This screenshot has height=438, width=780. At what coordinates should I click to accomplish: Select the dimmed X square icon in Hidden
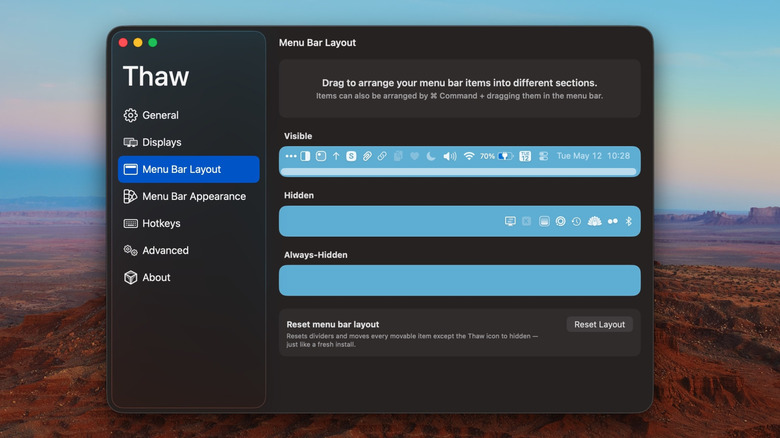526,221
